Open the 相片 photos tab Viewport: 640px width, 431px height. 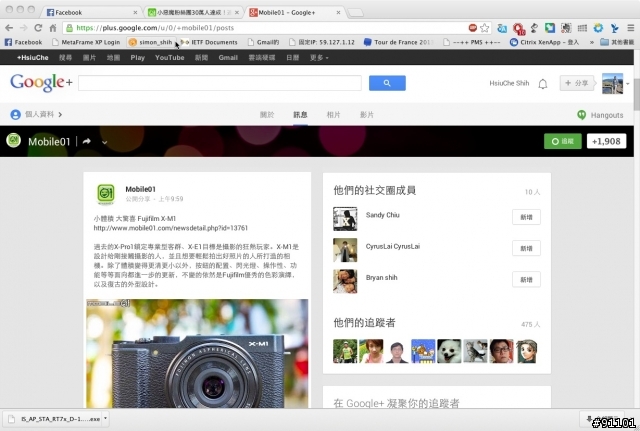point(333,115)
